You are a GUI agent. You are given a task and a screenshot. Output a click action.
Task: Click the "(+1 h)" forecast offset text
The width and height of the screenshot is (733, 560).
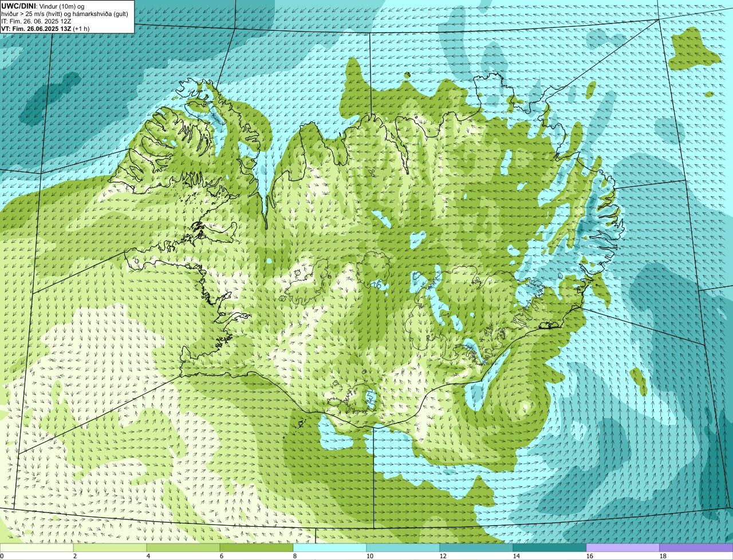click(x=81, y=29)
